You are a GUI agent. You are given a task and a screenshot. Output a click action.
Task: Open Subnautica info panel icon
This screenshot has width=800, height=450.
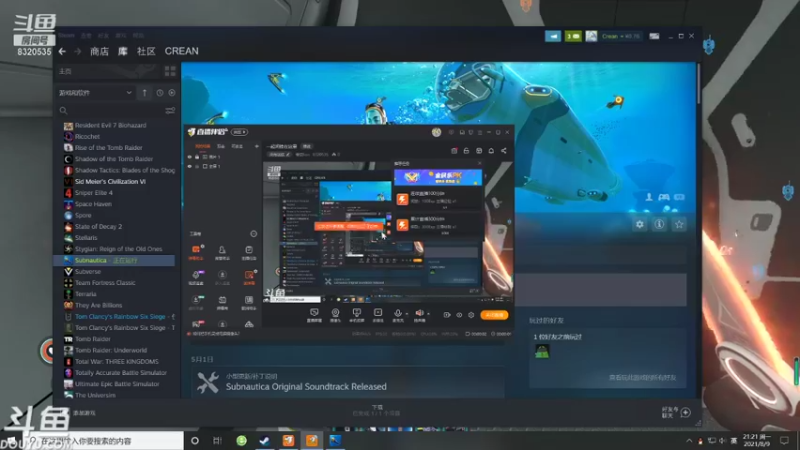(x=659, y=224)
